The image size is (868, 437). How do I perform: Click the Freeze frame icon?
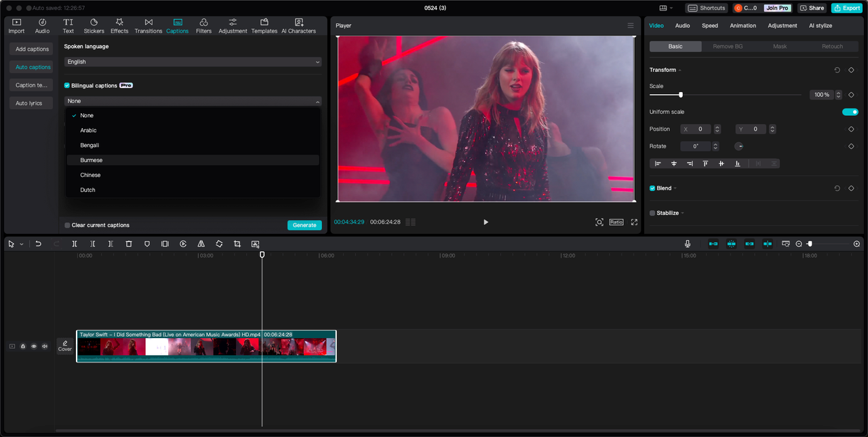[165, 244]
